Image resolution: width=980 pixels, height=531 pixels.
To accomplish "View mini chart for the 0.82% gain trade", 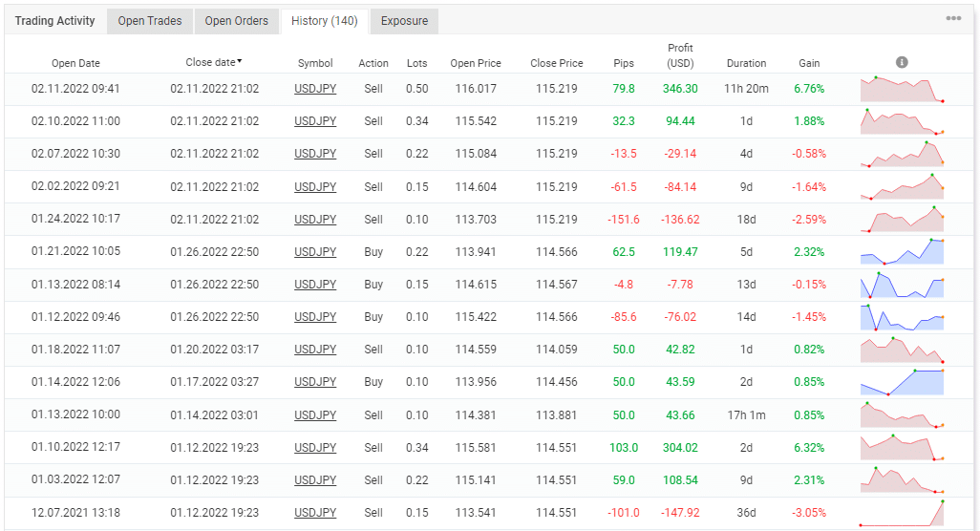I will click(902, 350).
